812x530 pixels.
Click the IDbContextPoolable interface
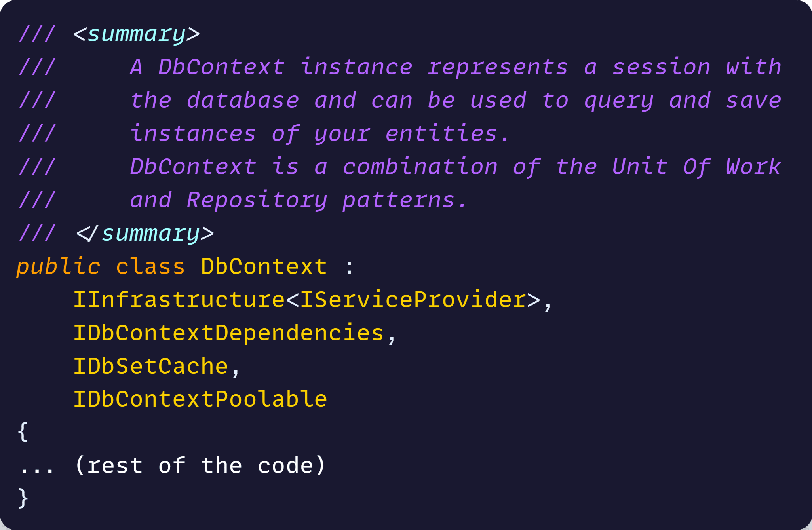[x=200, y=399]
